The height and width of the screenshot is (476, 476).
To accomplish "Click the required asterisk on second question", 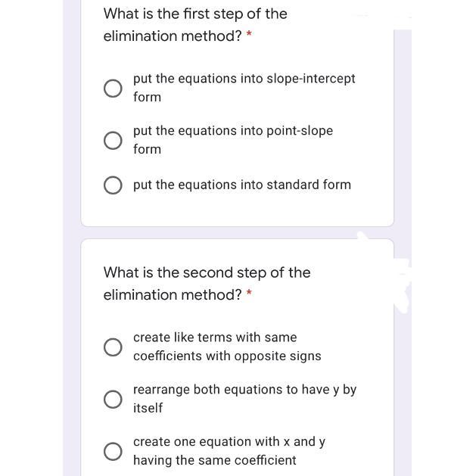I will pos(249,294).
